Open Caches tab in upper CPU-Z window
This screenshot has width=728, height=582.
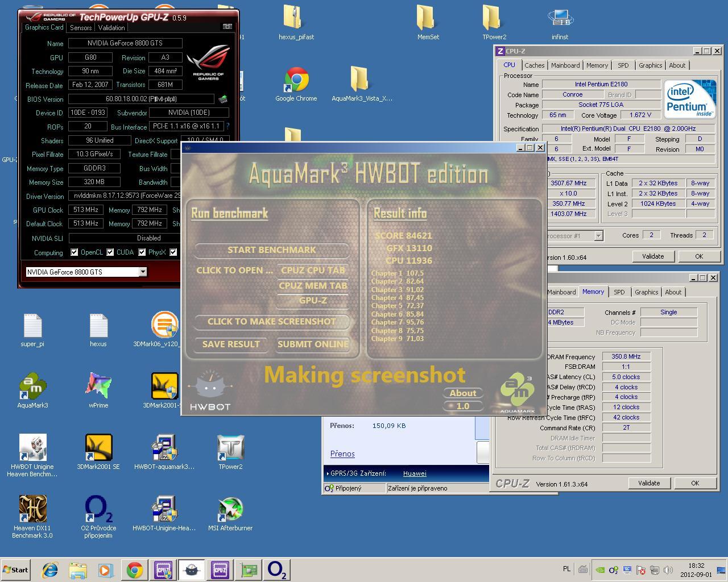click(534, 65)
